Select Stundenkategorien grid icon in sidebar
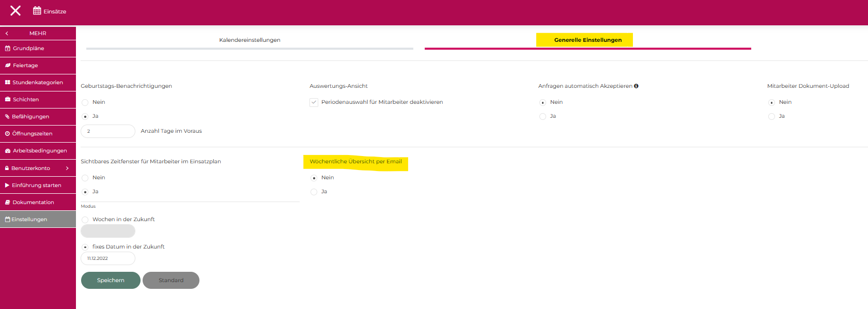Image resolution: width=868 pixels, height=309 pixels. (8, 83)
